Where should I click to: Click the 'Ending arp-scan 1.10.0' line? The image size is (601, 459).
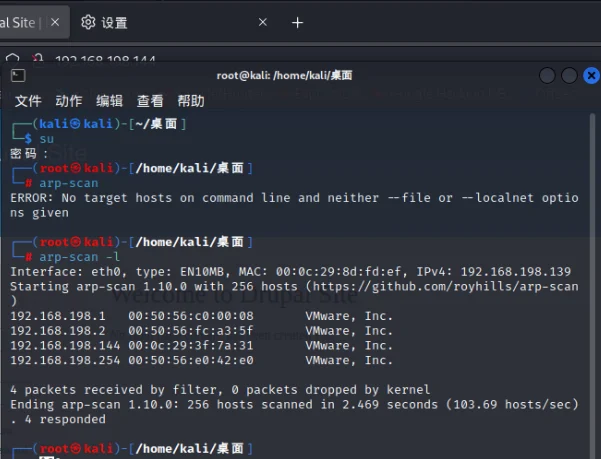click(294, 405)
